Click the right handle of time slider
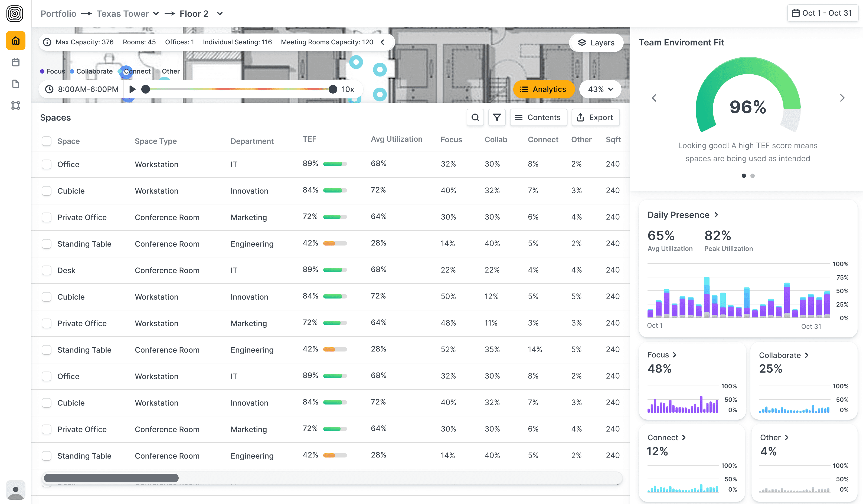Image resolution: width=863 pixels, height=504 pixels. point(332,89)
